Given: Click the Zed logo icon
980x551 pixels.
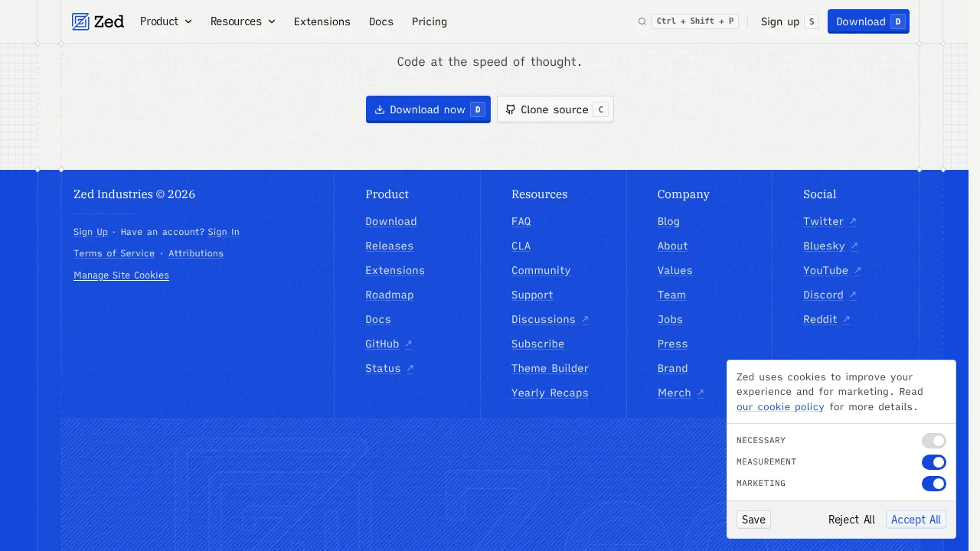Looking at the screenshot, I should pos(80,21).
